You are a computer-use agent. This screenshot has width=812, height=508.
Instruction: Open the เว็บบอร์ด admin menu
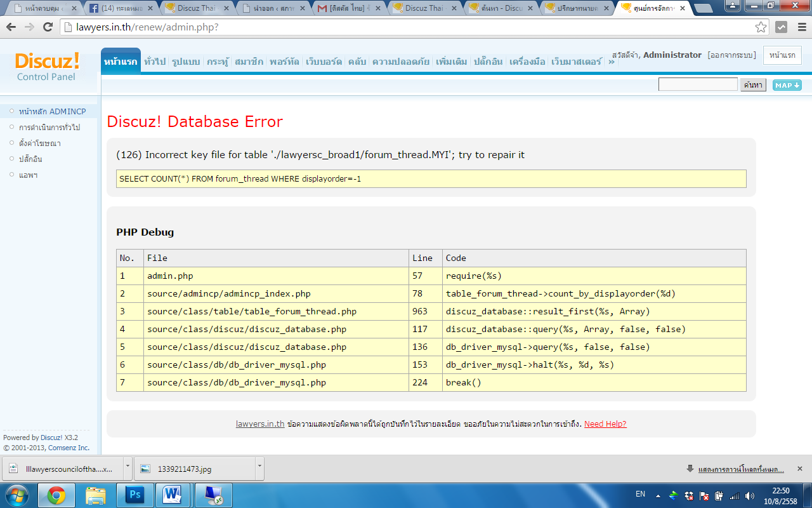[x=324, y=62]
